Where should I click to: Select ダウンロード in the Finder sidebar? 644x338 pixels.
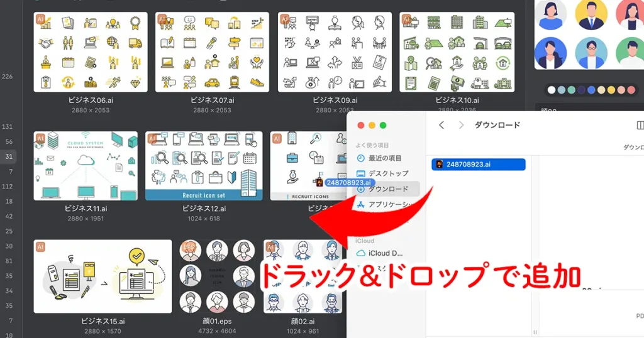[387, 189]
